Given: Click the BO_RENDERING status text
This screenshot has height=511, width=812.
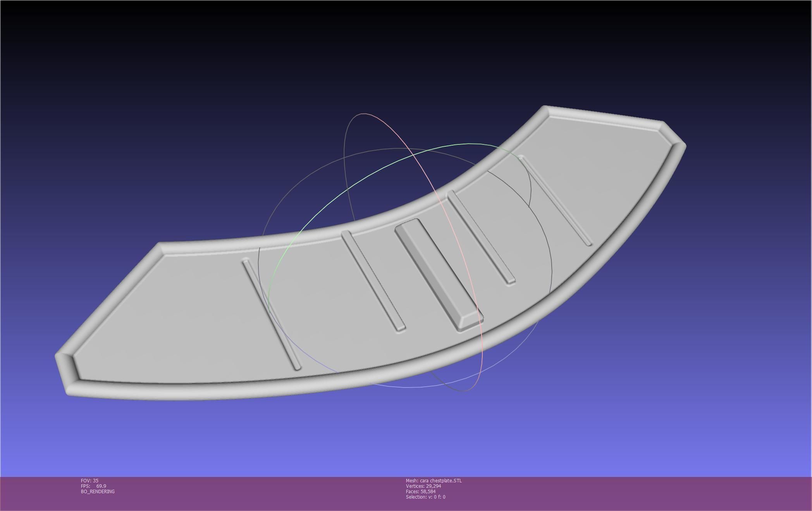Looking at the screenshot, I should coord(98,491).
